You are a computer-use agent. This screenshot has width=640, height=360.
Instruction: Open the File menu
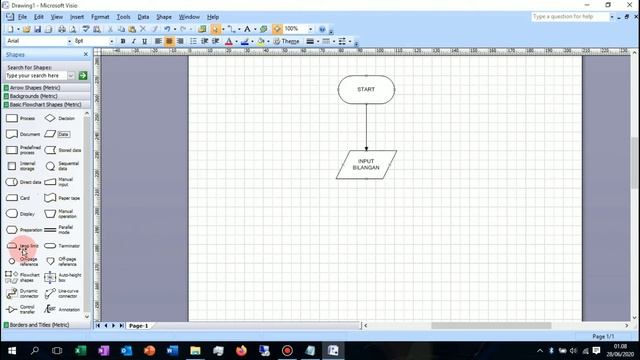22,17
